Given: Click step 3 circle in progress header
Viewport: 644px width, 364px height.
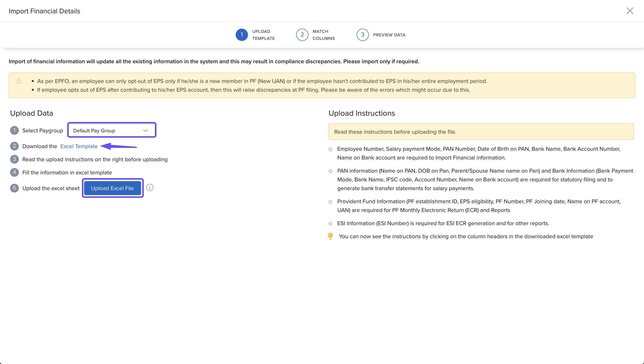Looking at the screenshot, I should tap(362, 35).
